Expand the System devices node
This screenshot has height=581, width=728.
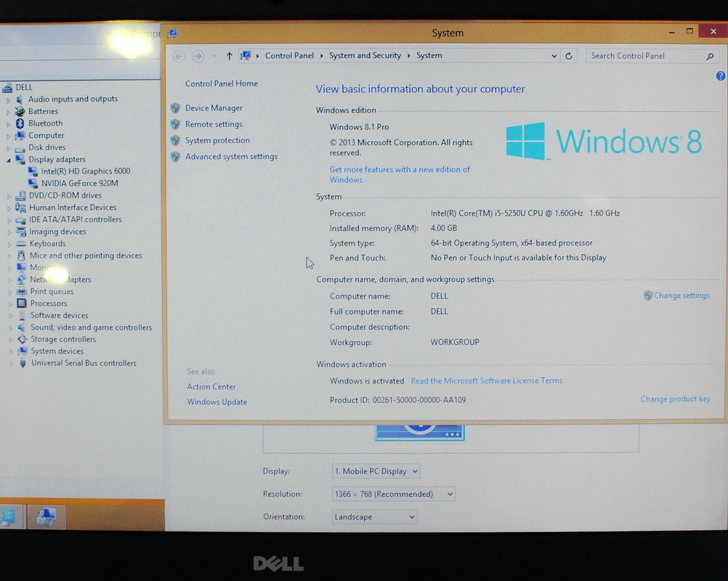[x=11, y=352]
